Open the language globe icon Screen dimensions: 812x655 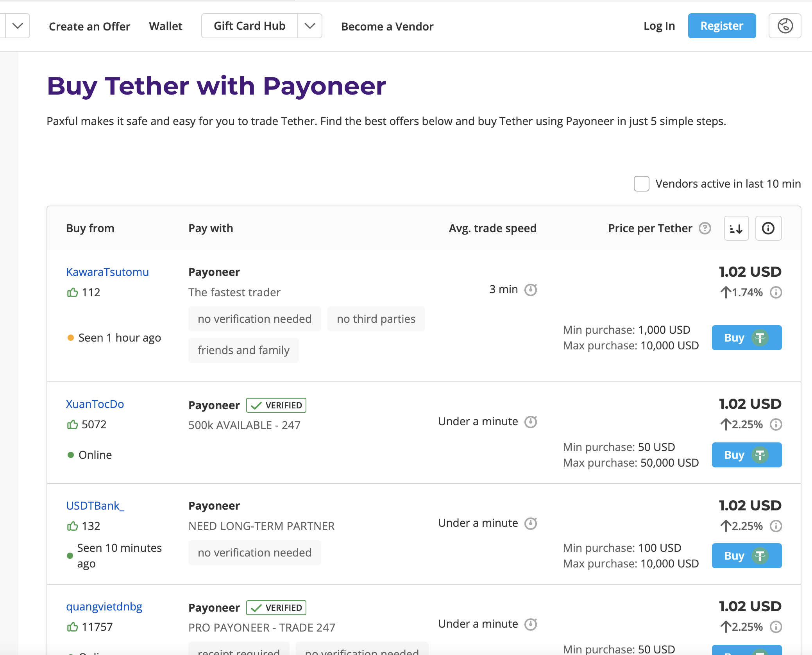[x=785, y=26]
